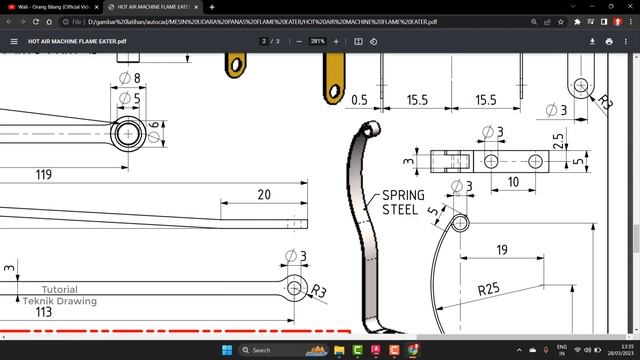640x360 pixels.
Task: Open the media control icon
Action: click(x=591, y=22)
